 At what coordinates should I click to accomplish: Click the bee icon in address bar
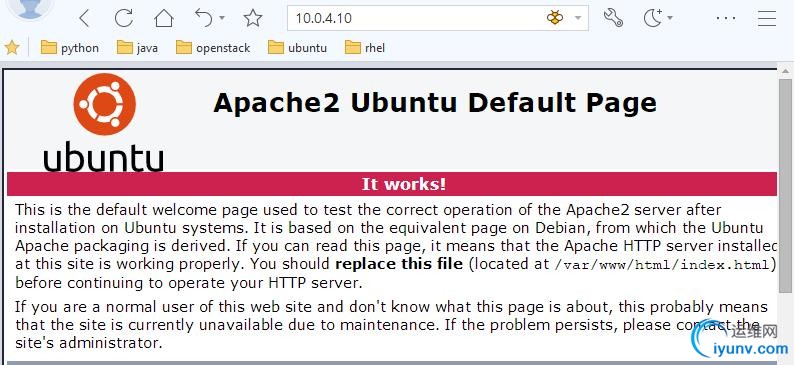[555, 18]
